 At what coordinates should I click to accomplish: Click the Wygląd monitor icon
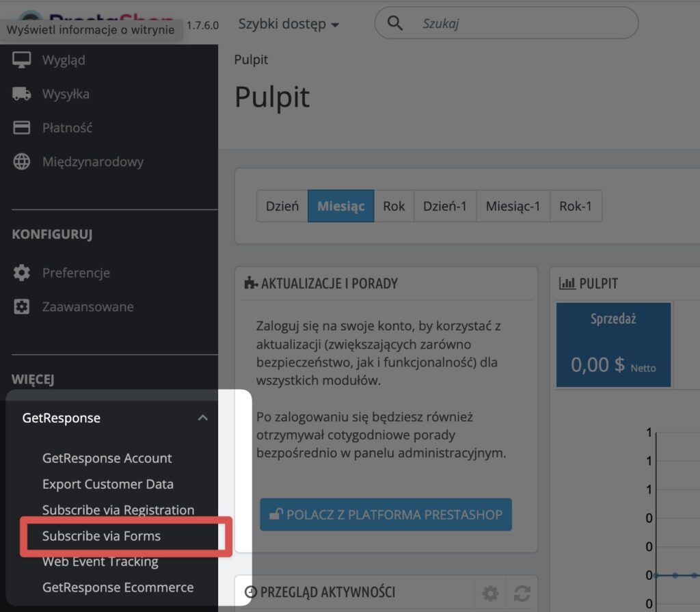coord(21,60)
